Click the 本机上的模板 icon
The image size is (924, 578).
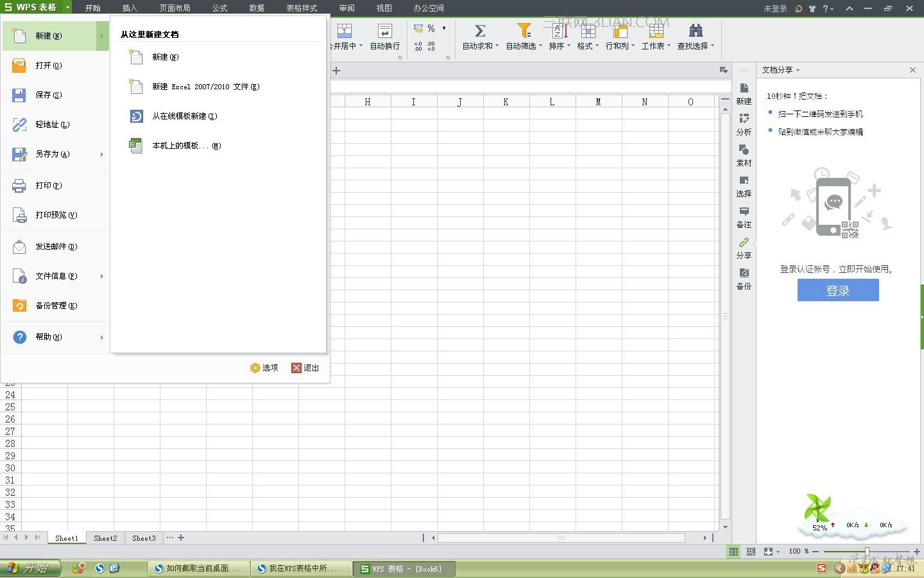[136, 146]
